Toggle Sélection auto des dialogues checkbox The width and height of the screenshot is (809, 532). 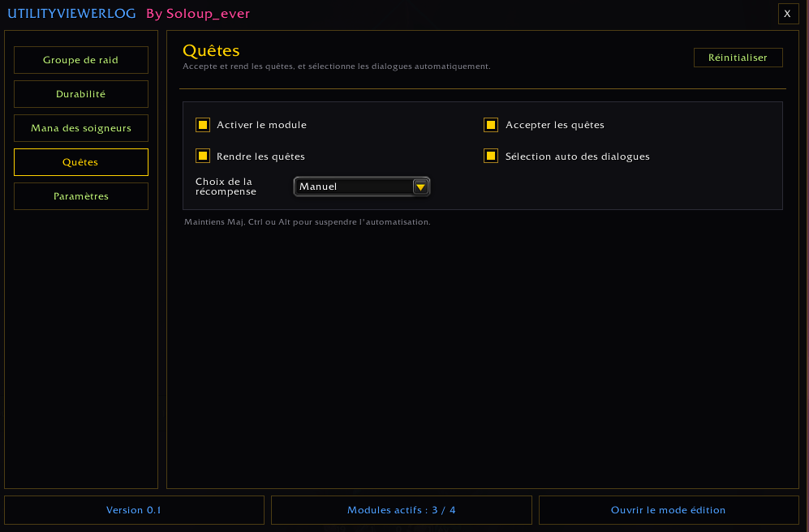[x=491, y=156]
